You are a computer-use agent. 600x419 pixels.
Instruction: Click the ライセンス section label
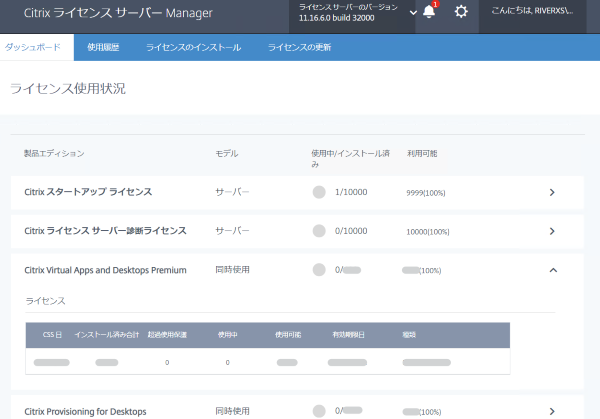[46, 301]
